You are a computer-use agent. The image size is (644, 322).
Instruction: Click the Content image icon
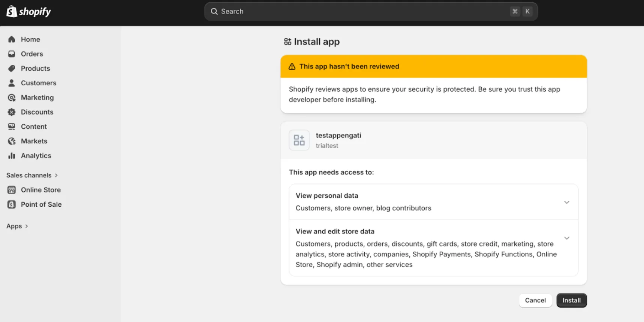(12, 127)
